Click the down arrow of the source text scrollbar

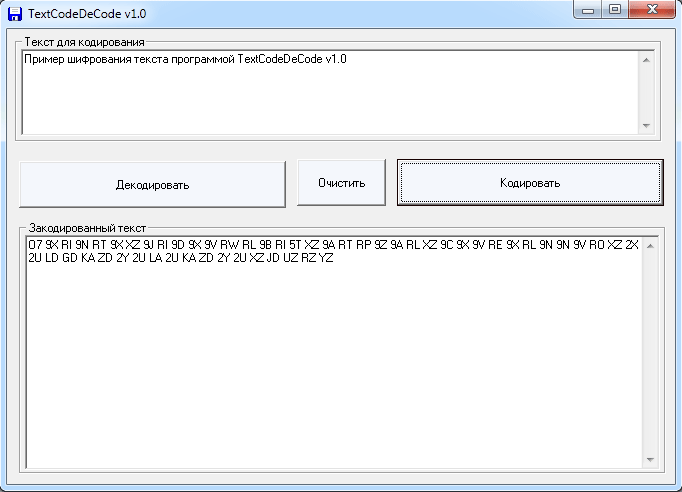point(646,126)
